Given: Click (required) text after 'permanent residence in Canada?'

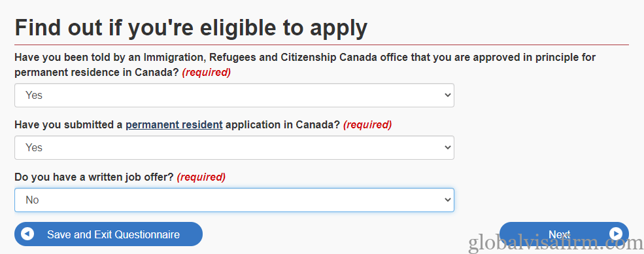Looking at the screenshot, I should [207, 72].
